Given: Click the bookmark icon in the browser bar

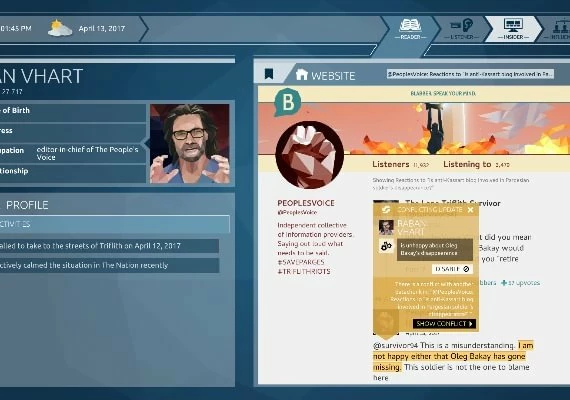Looking at the screenshot, I should coord(269,74).
